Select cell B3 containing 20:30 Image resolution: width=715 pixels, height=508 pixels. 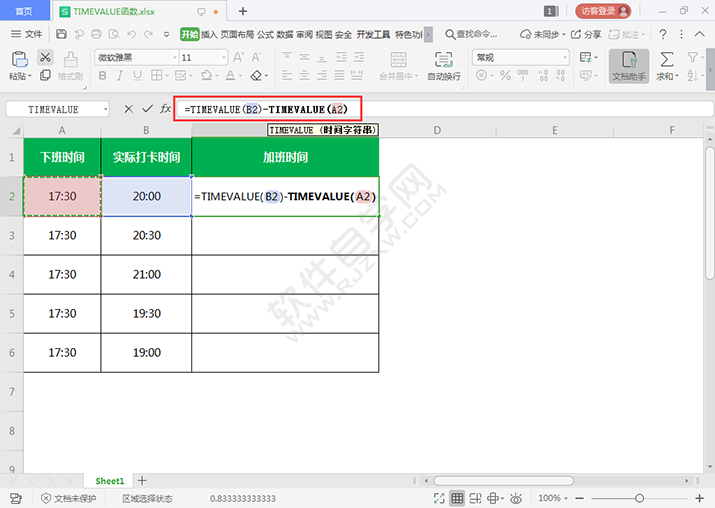(x=146, y=235)
